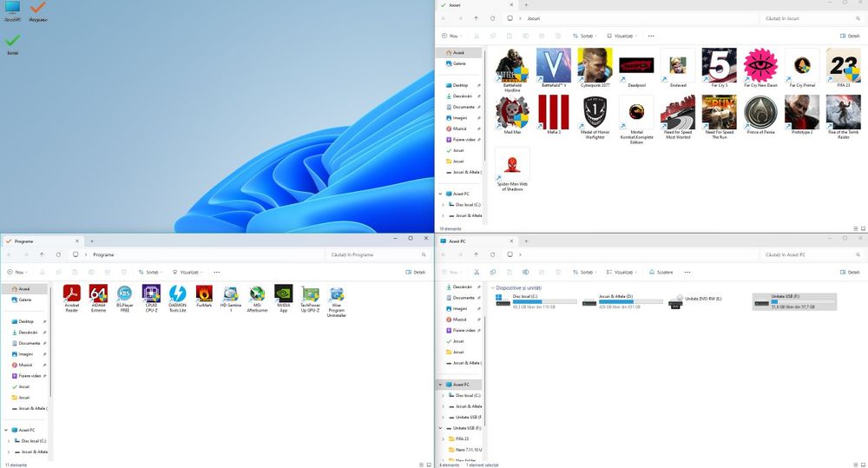Click the Cut icon in the Acest PC toolbar

(x=476, y=273)
